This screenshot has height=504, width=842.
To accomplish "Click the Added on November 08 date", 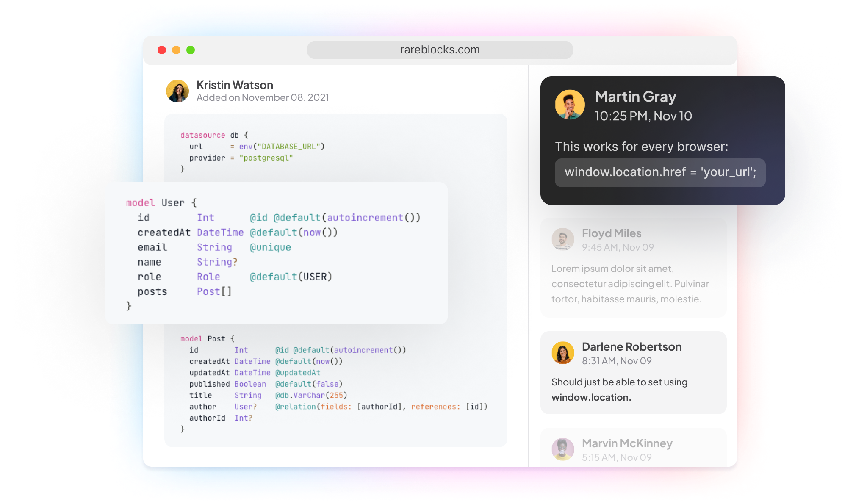I will (263, 98).
